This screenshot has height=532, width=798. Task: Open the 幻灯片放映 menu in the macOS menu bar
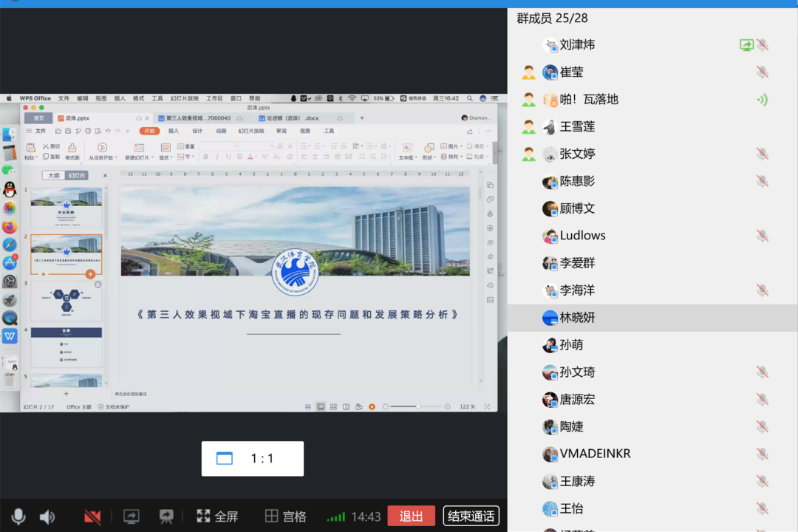click(184, 98)
